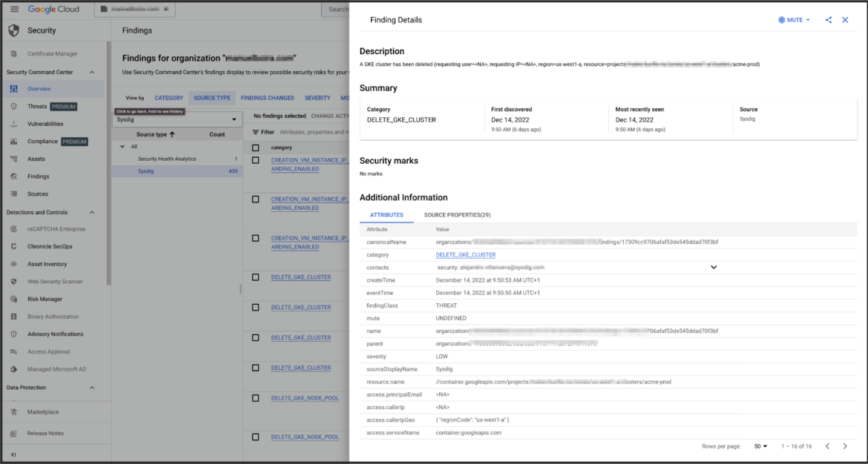Click the Asset Inventory icon
868x464 pixels.
(x=14, y=265)
